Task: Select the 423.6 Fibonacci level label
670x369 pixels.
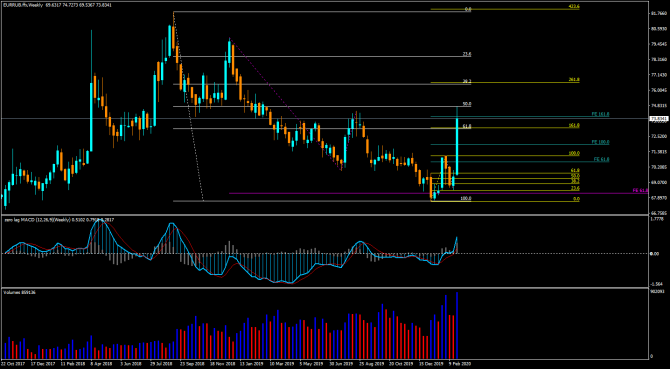Action: (574, 7)
